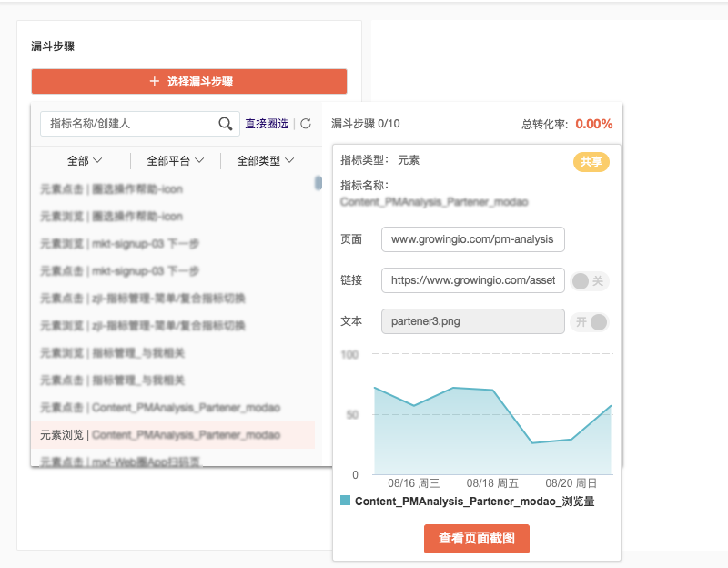Screen dimensions: 728x568
Task: Toggle the 链接 switch on
Action: pyautogui.click(x=589, y=280)
